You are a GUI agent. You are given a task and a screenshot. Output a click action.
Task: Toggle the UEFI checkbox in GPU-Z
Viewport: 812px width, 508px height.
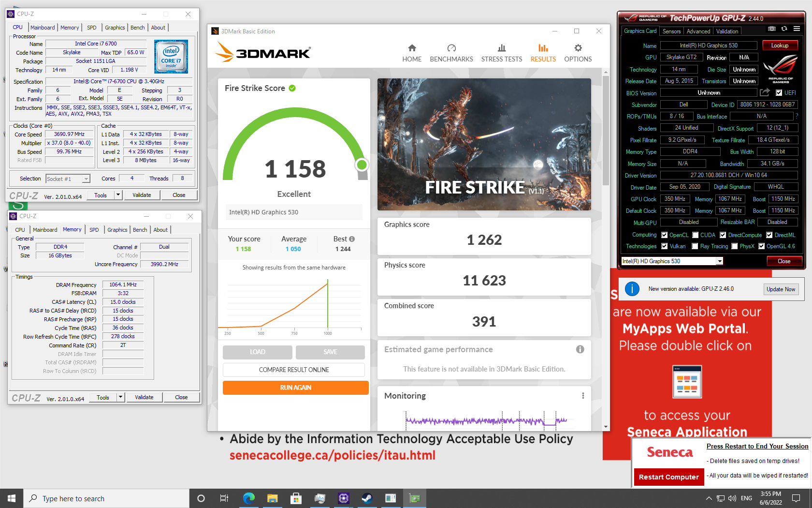tap(779, 93)
